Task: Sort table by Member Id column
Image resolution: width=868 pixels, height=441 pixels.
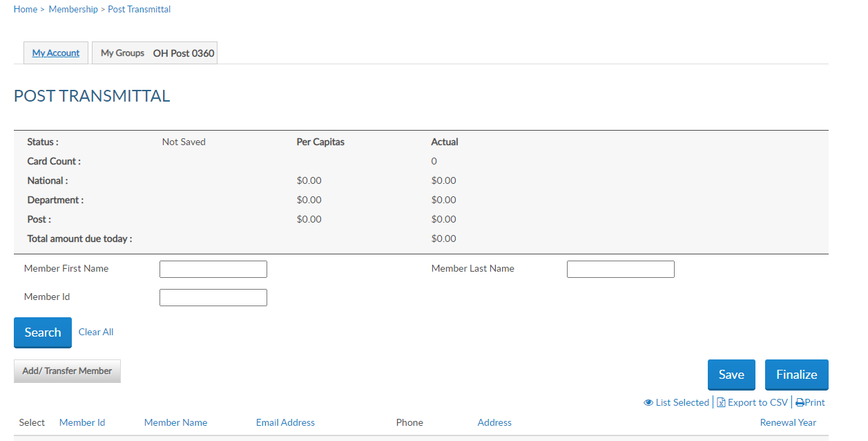Action: [x=82, y=423]
